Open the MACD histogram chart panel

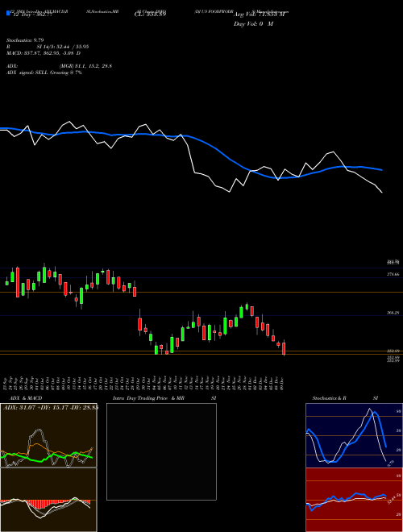(x=48, y=500)
